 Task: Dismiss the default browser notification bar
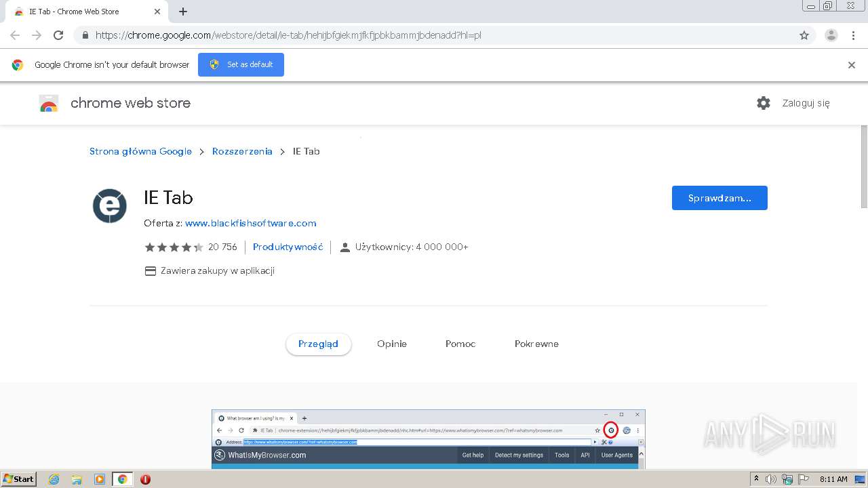pos(852,65)
